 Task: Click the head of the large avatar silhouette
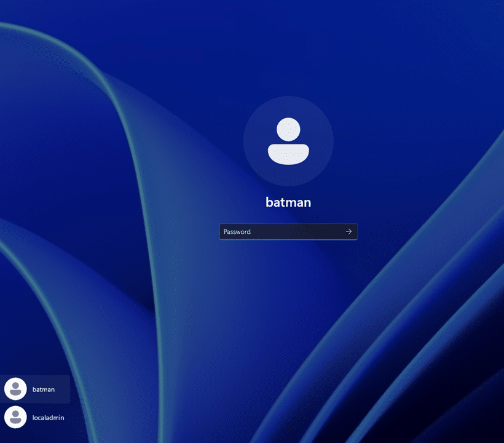(288, 130)
